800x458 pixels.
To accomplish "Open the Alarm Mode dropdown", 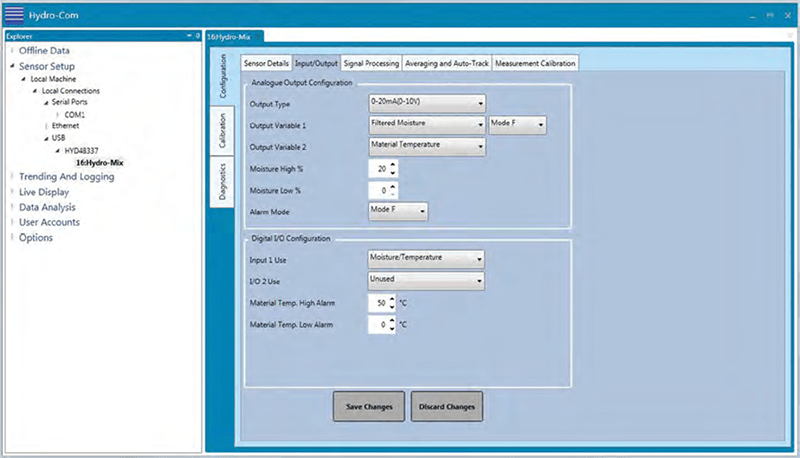I will point(398,211).
